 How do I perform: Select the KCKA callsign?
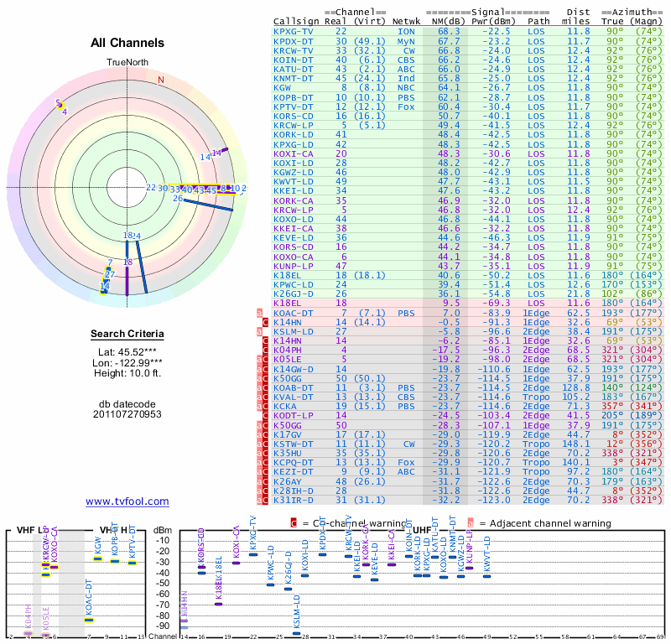coord(285,406)
